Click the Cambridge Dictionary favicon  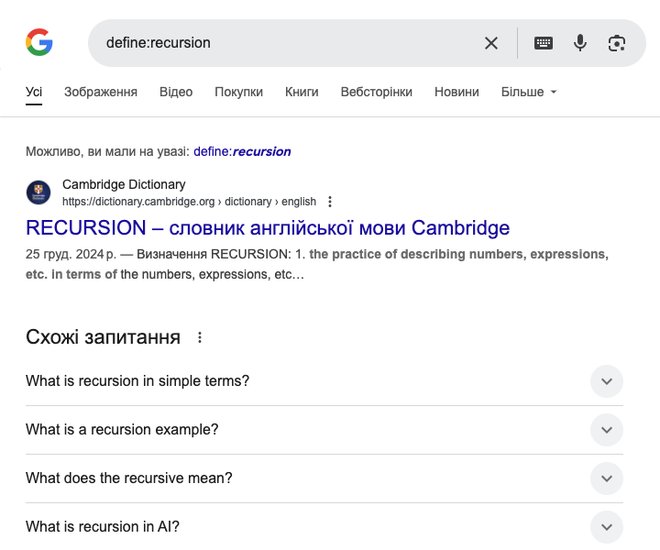tap(38, 193)
